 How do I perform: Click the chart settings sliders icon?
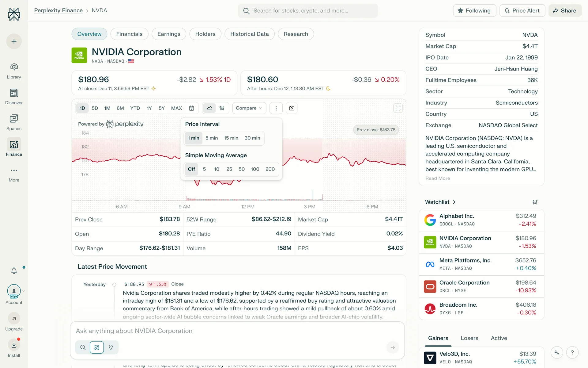[222, 108]
